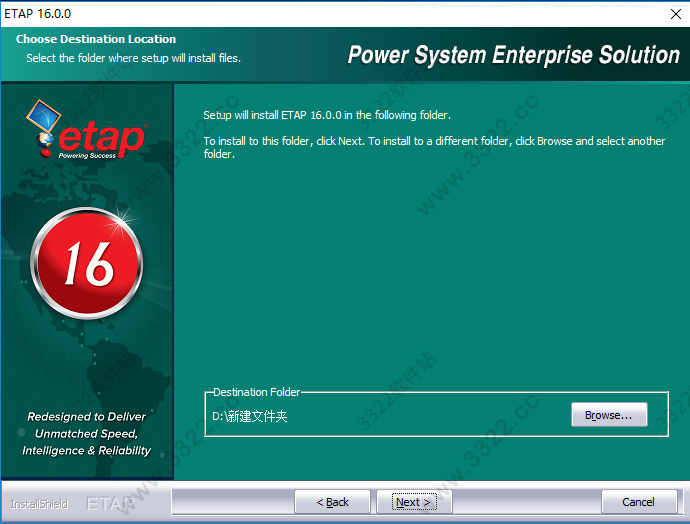Click the Next button to continue

coord(414,502)
